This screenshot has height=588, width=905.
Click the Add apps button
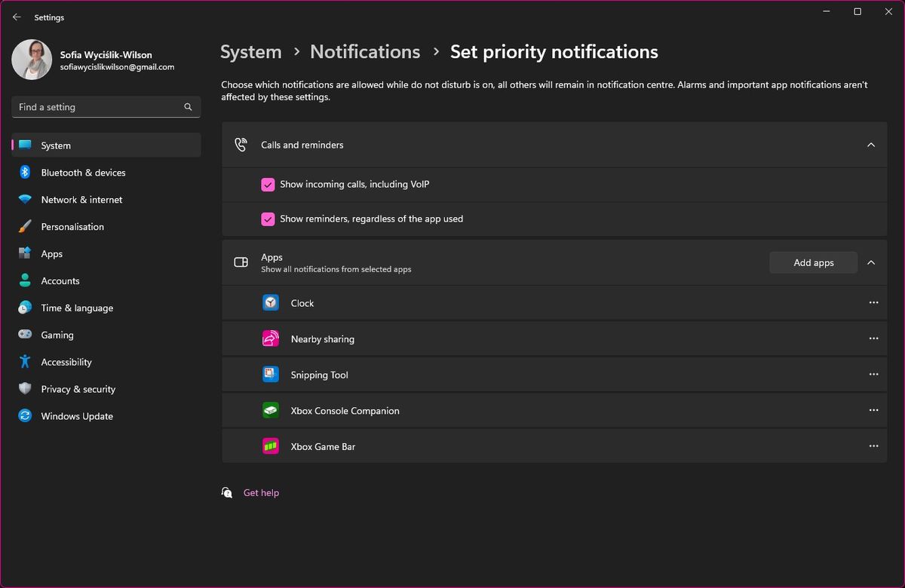pyautogui.click(x=813, y=262)
